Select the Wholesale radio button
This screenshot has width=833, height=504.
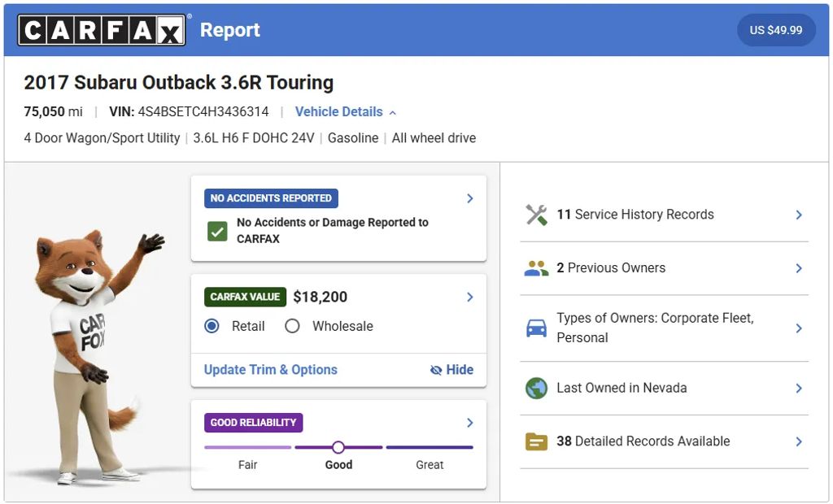[x=292, y=326]
